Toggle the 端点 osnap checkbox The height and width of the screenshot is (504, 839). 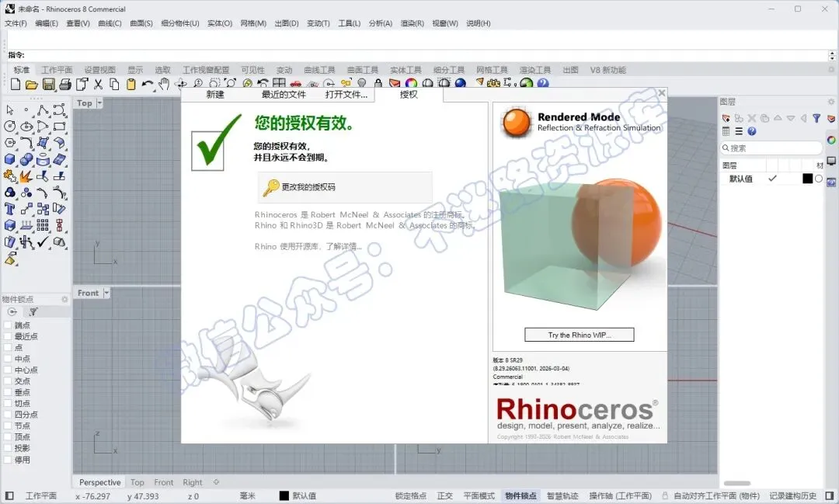point(8,325)
